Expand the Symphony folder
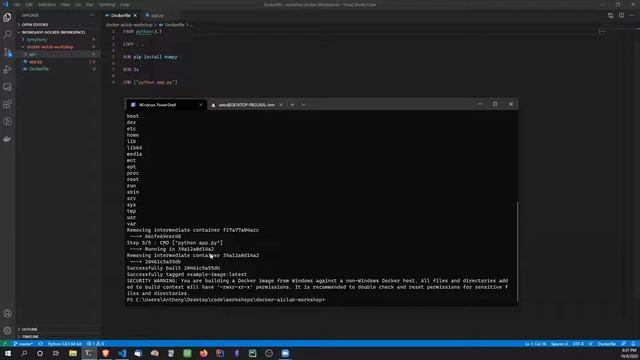This screenshot has width=640, height=360. 58,39
